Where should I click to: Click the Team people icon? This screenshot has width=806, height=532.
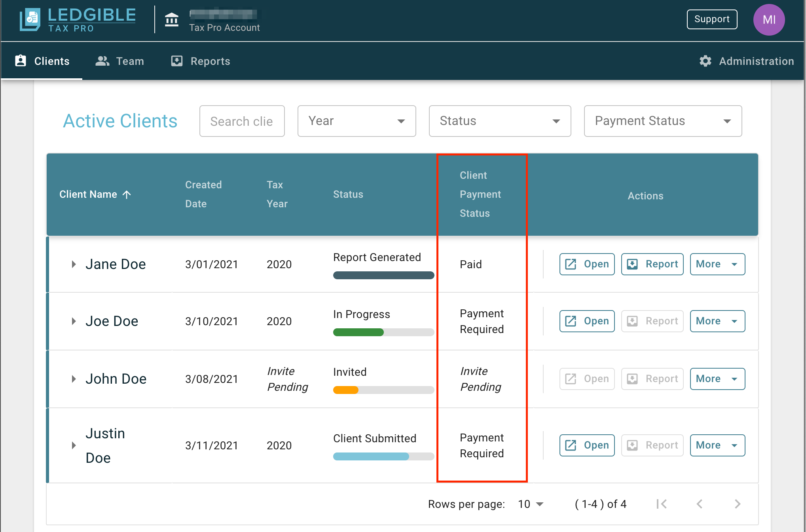point(102,61)
